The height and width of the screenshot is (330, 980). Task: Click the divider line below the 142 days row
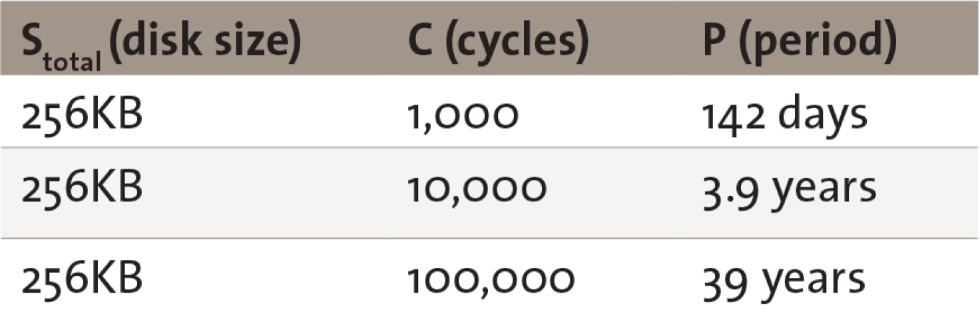coord(490,147)
